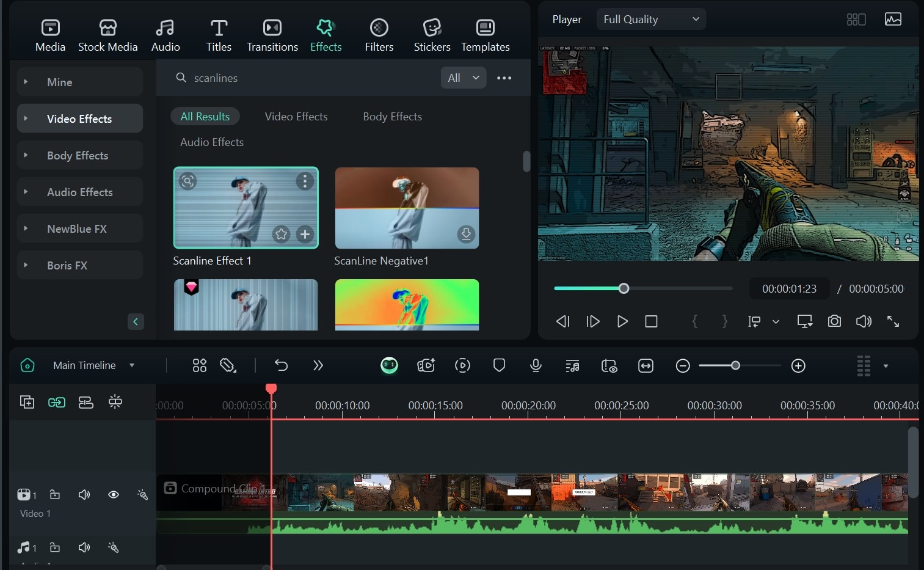
Task: Filter results by Video Effects
Action: (296, 116)
